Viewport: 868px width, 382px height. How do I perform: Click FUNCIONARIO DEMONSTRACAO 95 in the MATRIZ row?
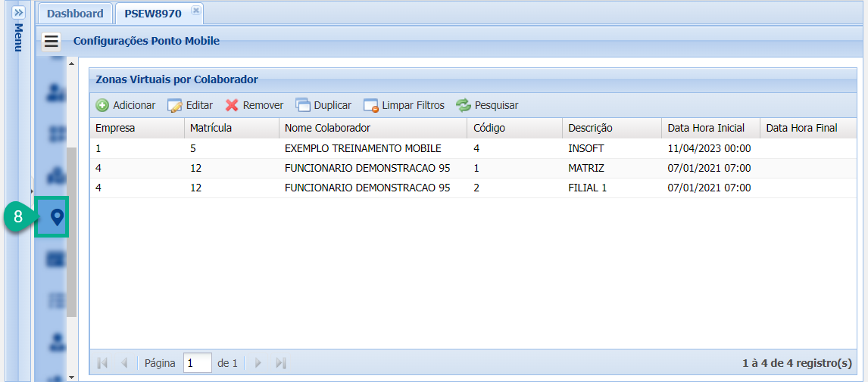coord(373,168)
